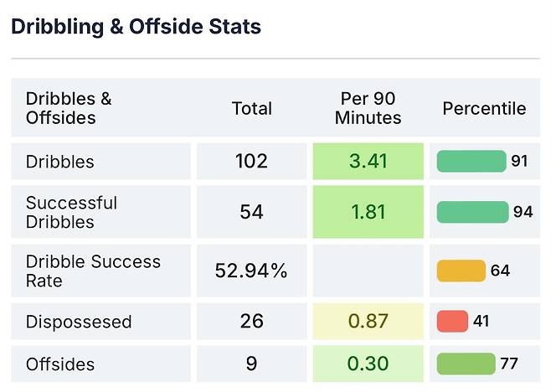Screen dimensions: 551x392
Task: Select the yellow Dribble Success Rate bar
Action: coord(461,271)
